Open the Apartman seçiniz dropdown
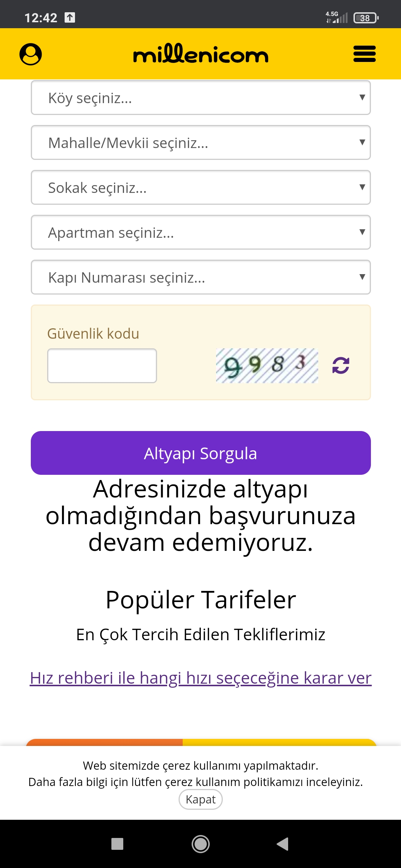This screenshot has height=868, width=401. coord(200,233)
